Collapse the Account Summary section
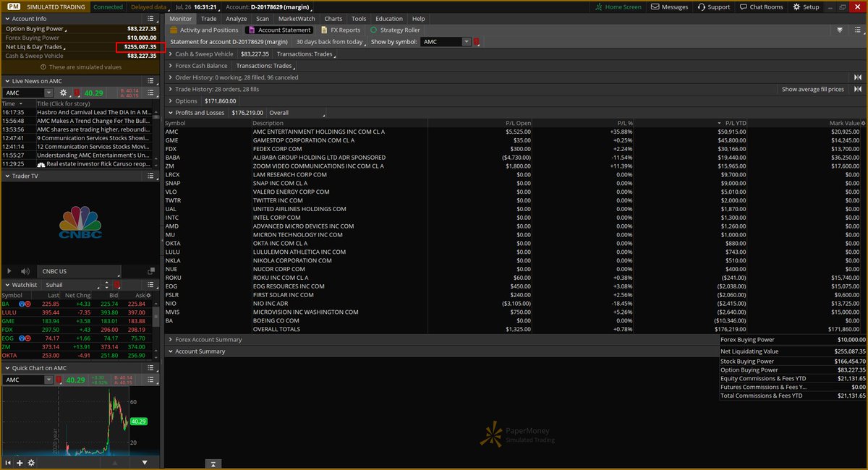The image size is (868, 470). point(170,351)
